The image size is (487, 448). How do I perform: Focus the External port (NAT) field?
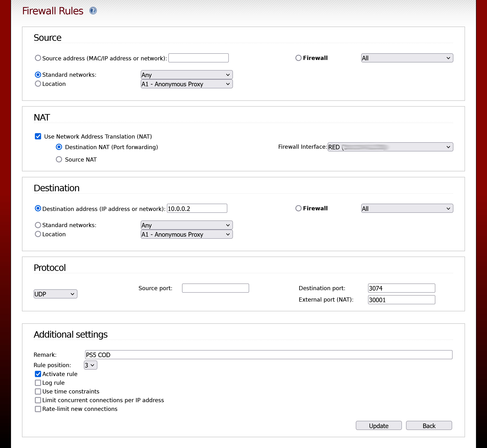pos(401,300)
